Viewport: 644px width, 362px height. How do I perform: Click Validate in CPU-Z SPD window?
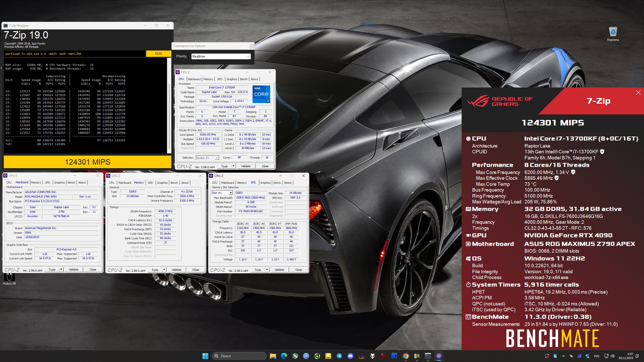[279, 270]
